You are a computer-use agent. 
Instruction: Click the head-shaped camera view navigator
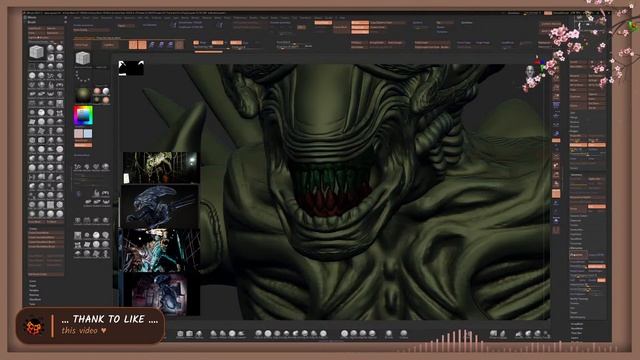530,72
